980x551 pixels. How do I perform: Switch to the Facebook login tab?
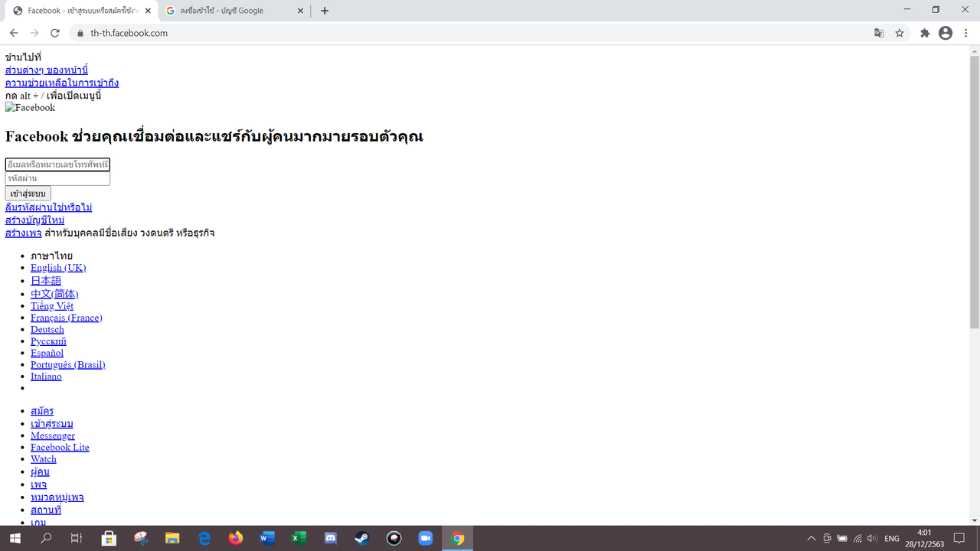pyautogui.click(x=81, y=11)
